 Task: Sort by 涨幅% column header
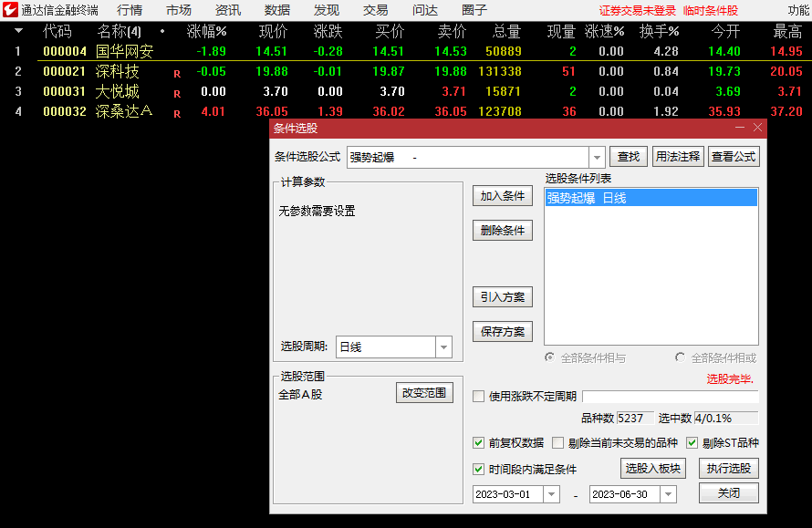[206, 32]
